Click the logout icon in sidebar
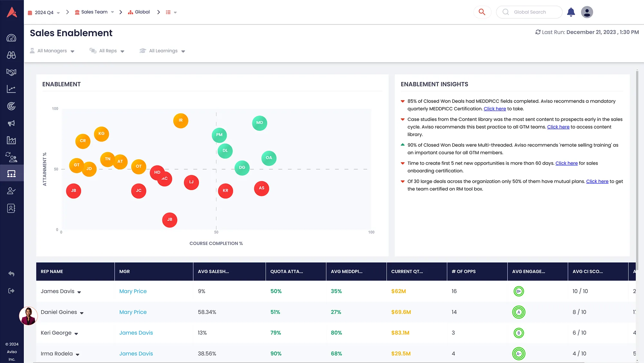644x363 pixels. (11, 291)
